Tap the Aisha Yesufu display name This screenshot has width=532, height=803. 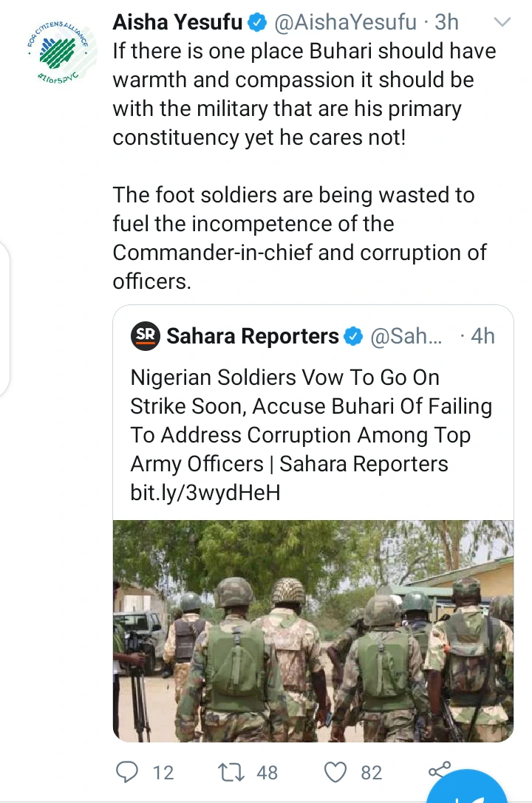[177, 22]
